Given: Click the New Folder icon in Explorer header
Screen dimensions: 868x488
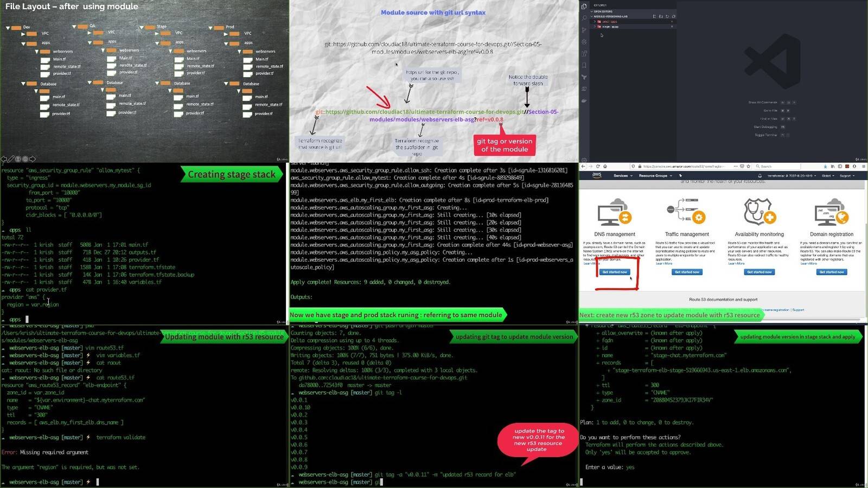Looking at the screenshot, I should (661, 16).
